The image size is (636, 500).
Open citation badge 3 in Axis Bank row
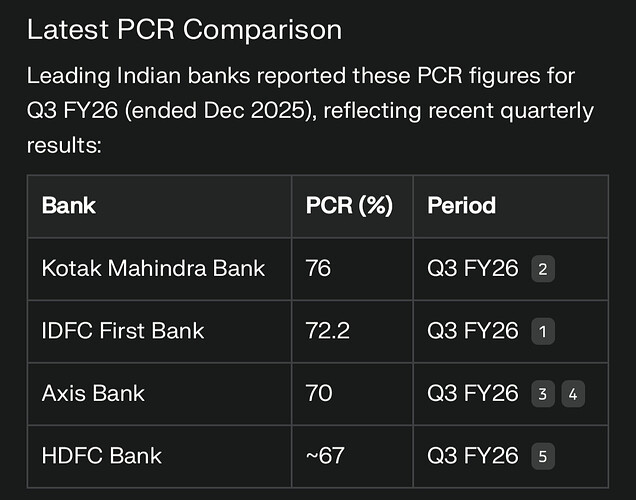[x=543, y=393]
